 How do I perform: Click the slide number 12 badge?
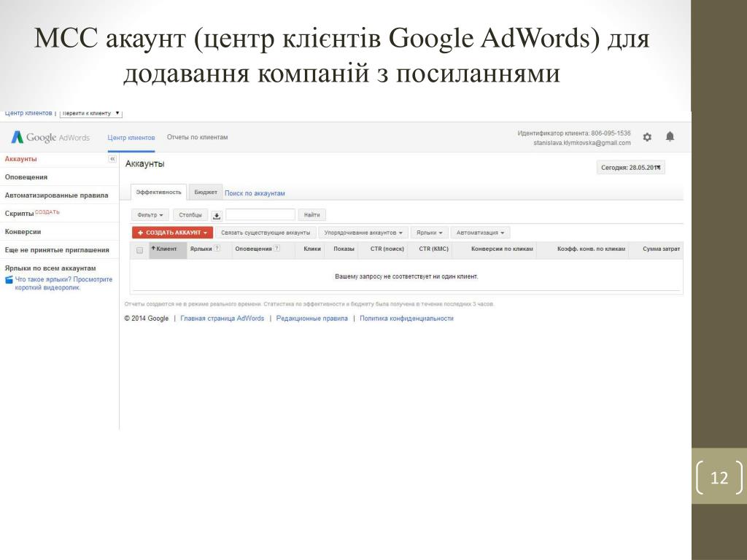(719, 477)
